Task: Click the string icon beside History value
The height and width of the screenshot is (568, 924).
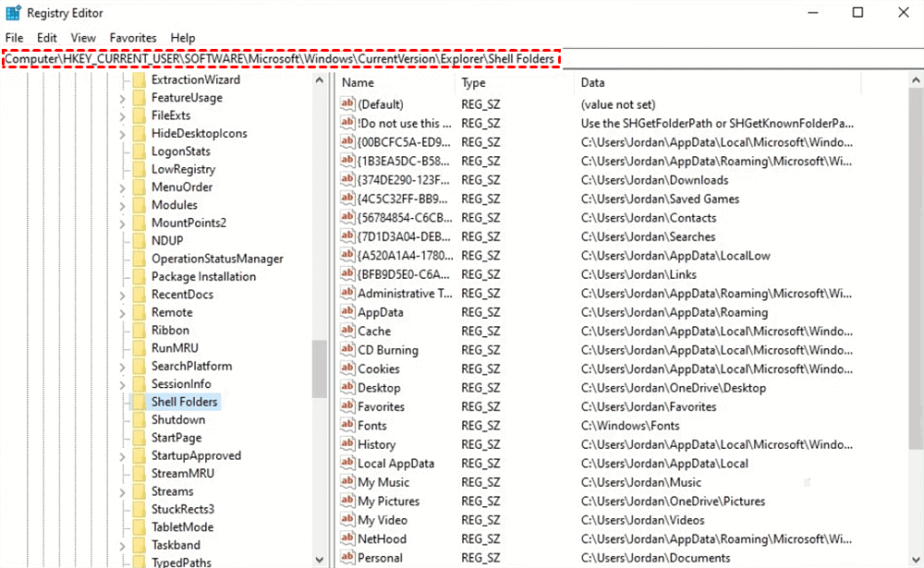Action: [347, 443]
